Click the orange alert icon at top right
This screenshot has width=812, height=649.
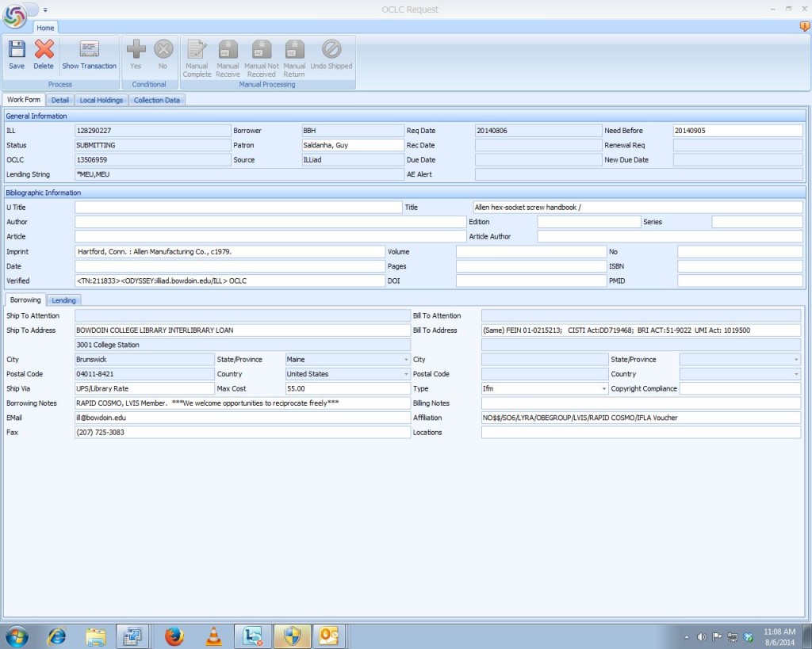pos(804,26)
